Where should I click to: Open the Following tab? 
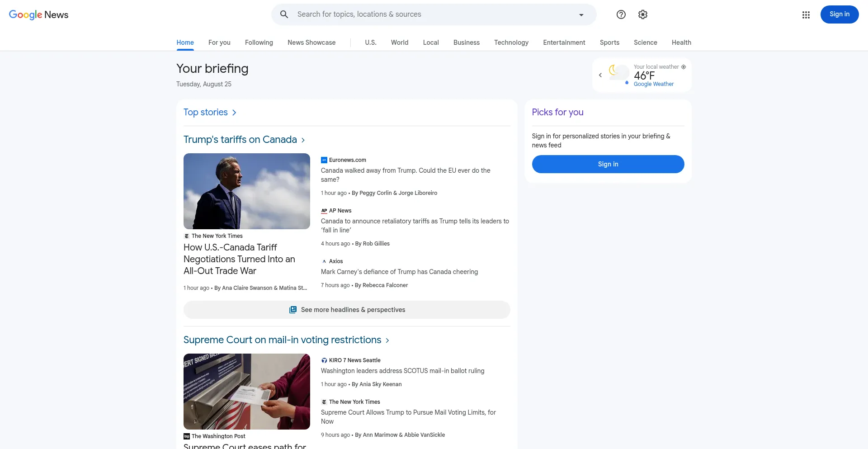pyautogui.click(x=259, y=43)
